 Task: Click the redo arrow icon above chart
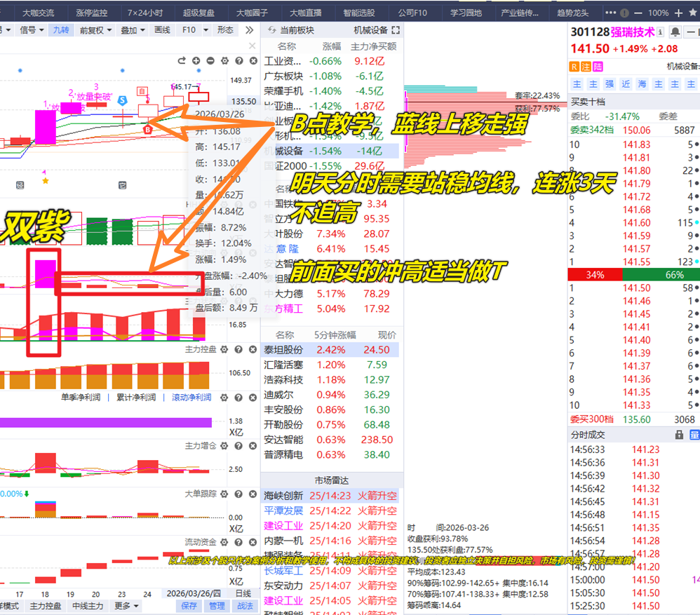(182, 62)
